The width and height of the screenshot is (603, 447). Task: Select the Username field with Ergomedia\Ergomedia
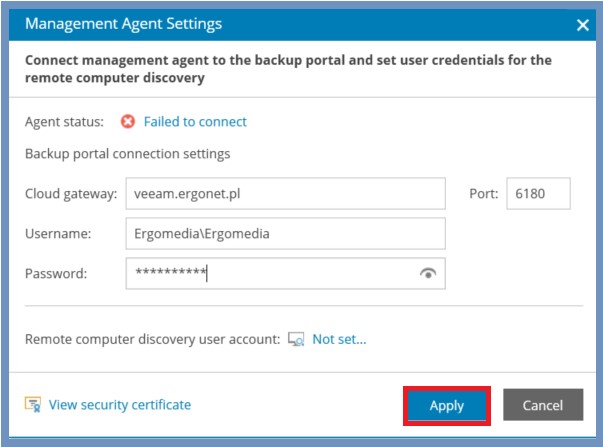tap(285, 234)
